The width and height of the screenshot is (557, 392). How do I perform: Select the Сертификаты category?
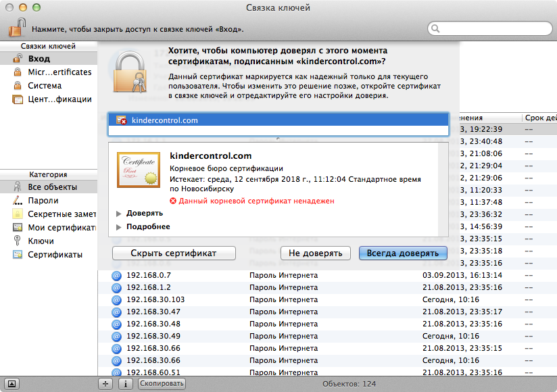coord(49,255)
